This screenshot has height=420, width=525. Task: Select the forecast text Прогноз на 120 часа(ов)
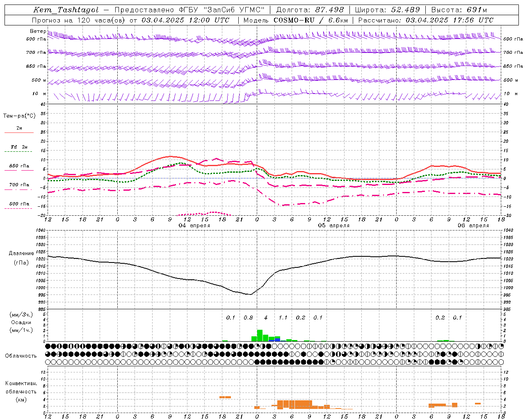(x=79, y=20)
